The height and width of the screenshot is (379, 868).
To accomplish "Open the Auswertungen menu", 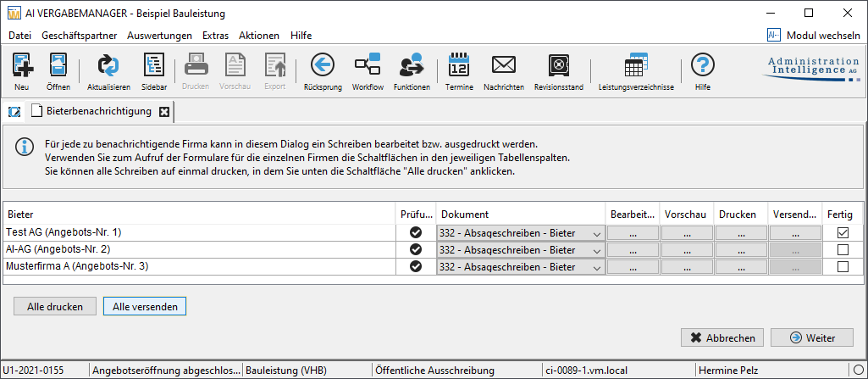I will click(x=159, y=36).
